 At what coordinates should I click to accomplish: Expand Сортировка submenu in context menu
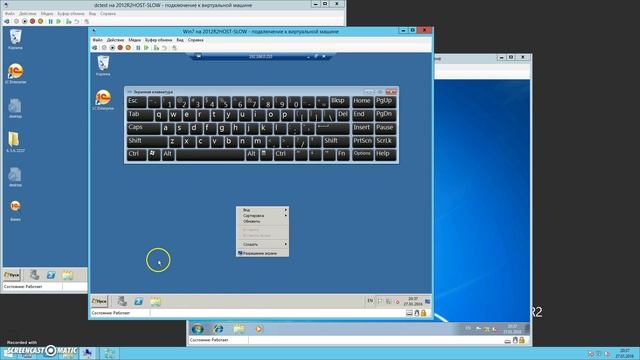[x=262, y=216]
